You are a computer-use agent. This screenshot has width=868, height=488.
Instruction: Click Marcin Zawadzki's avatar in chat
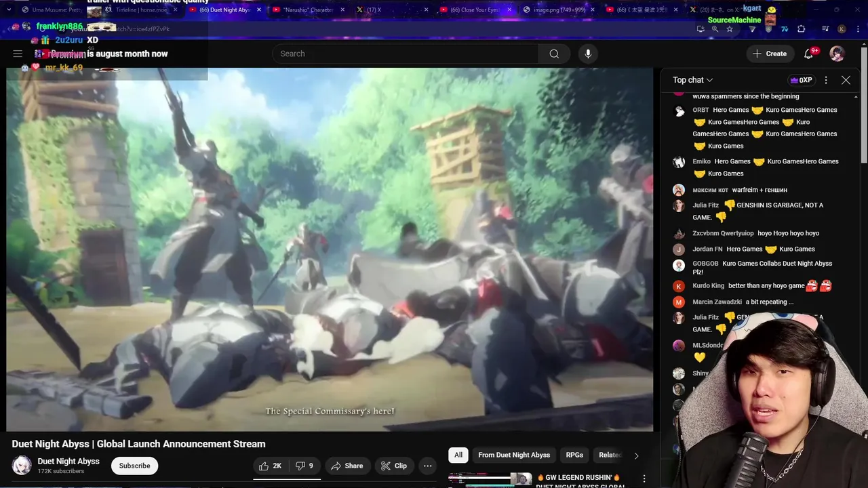[679, 302]
